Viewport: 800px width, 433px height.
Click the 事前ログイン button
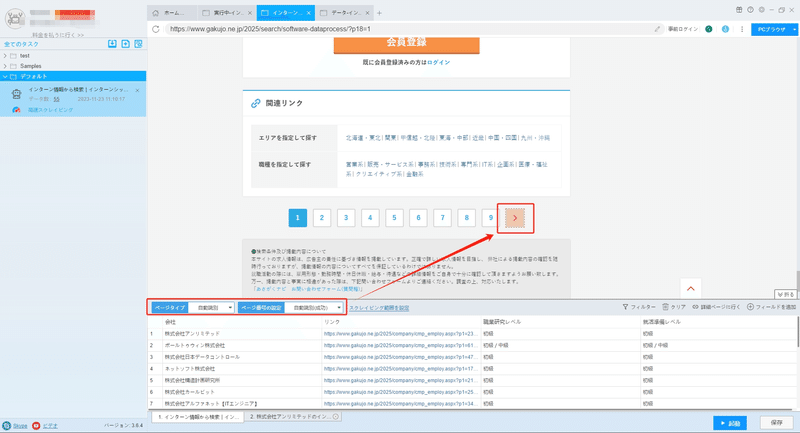click(683, 29)
